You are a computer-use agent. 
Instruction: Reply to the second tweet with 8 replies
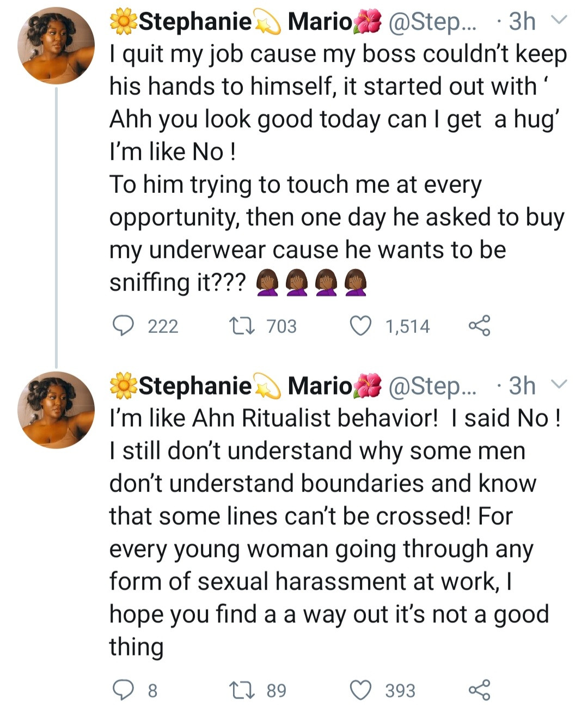[123, 690]
